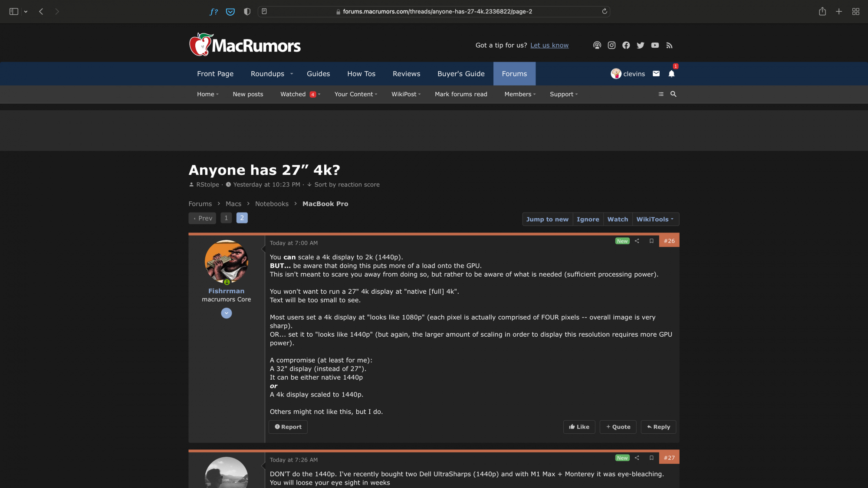Click the Let us know link
Screen dimensions: 868x488
point(549,45)
